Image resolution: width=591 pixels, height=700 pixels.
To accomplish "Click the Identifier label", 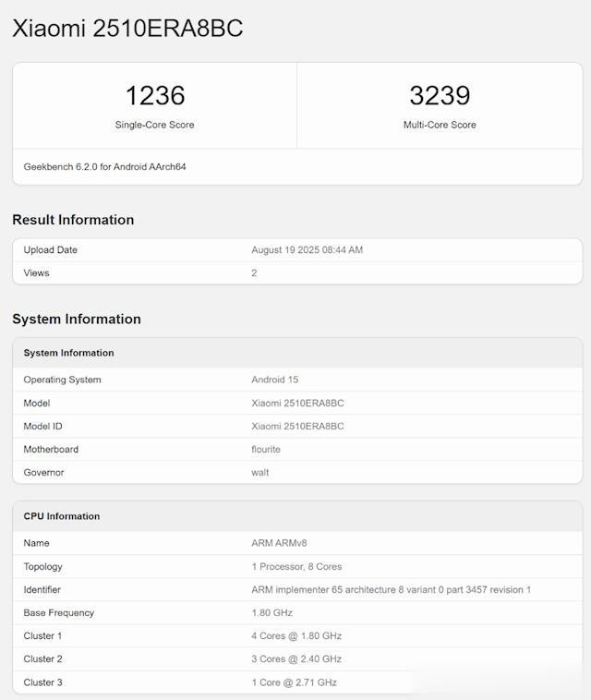I will click(42, 590).
